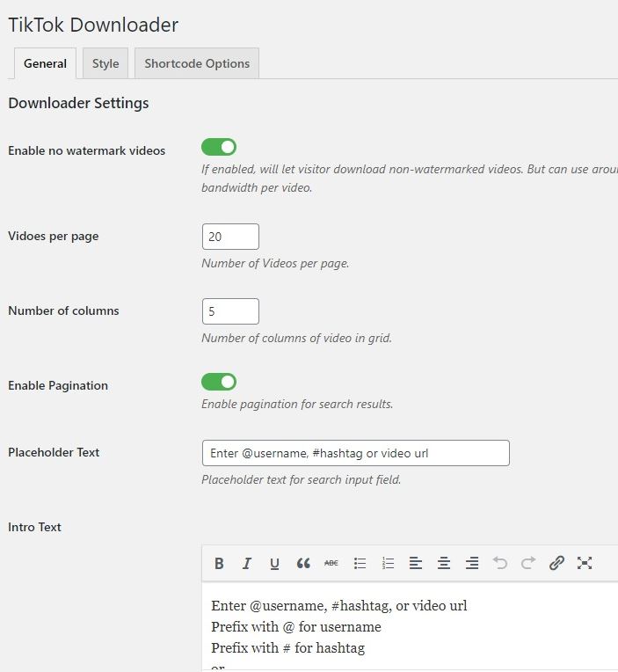This screenshot has width=618, height=672.
Task: Apply strikethrough using the ABC icon
Action: (331, 563)
